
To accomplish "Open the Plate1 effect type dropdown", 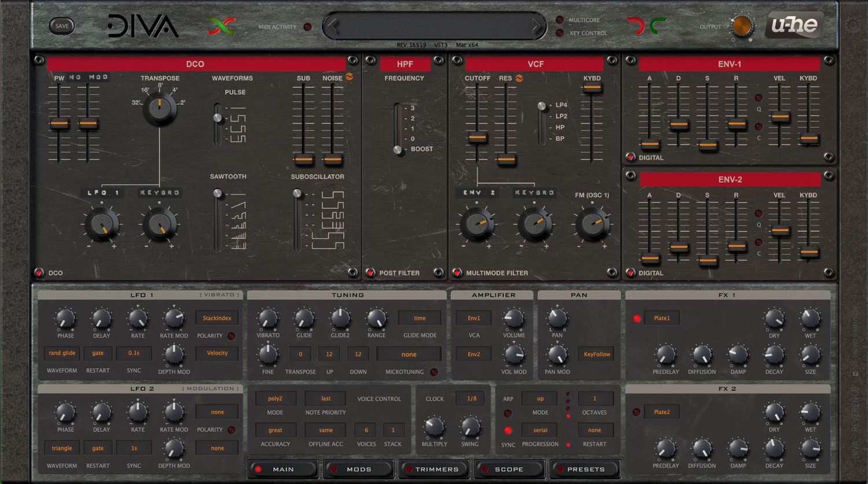I will tap(661, 318).
